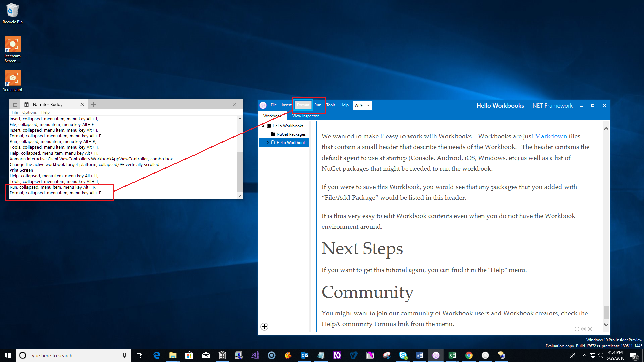Screen dimensions: 644x362
Task: Open the WPF platform dropdown
Action: point(368,105)
